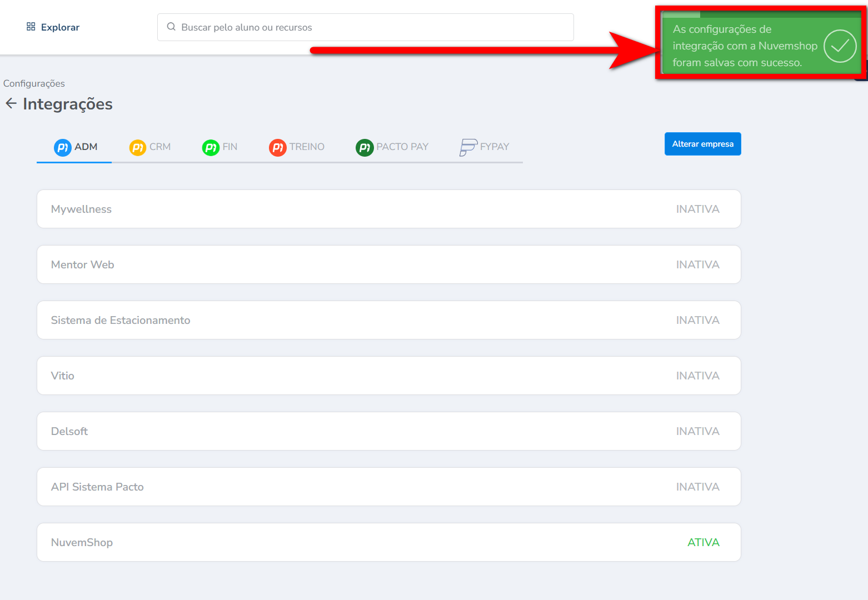
Task: Open the NuvemShop integration settings row
Action: [388, 542]
